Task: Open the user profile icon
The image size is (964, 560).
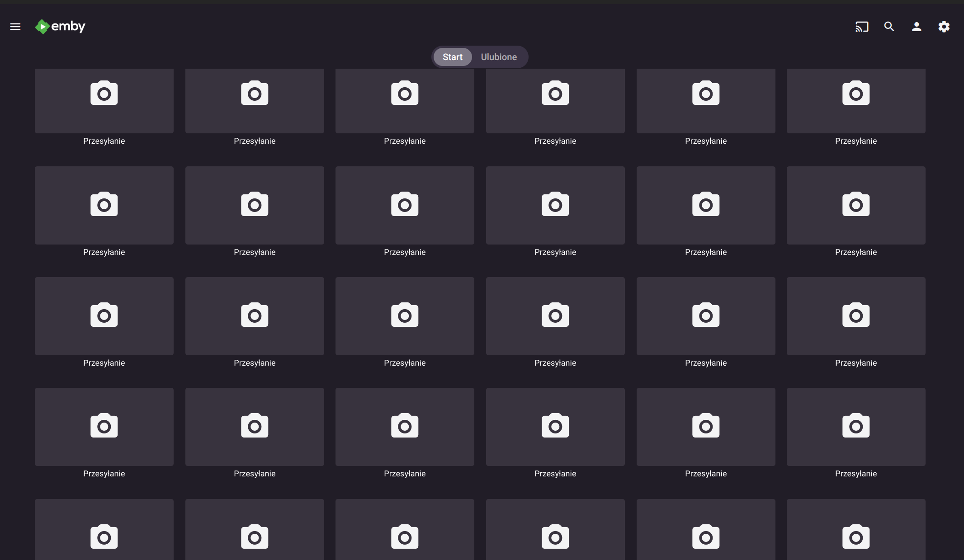Action: (x=916, y=27)
